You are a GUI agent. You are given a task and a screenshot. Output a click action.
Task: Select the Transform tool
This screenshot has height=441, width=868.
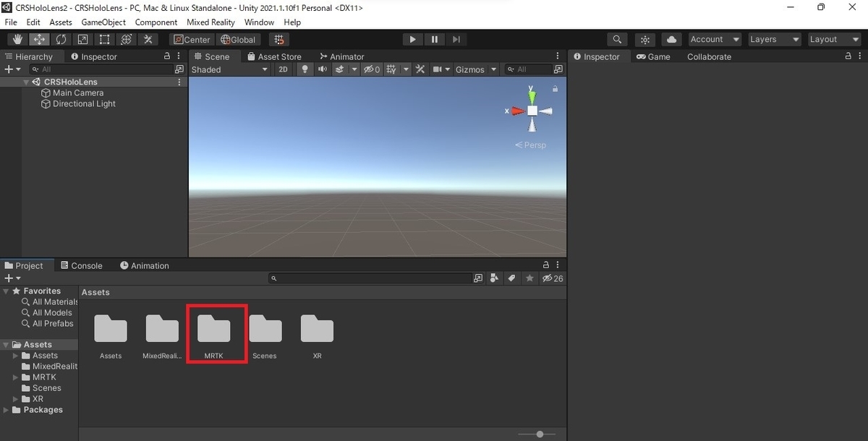pos(127,39)
